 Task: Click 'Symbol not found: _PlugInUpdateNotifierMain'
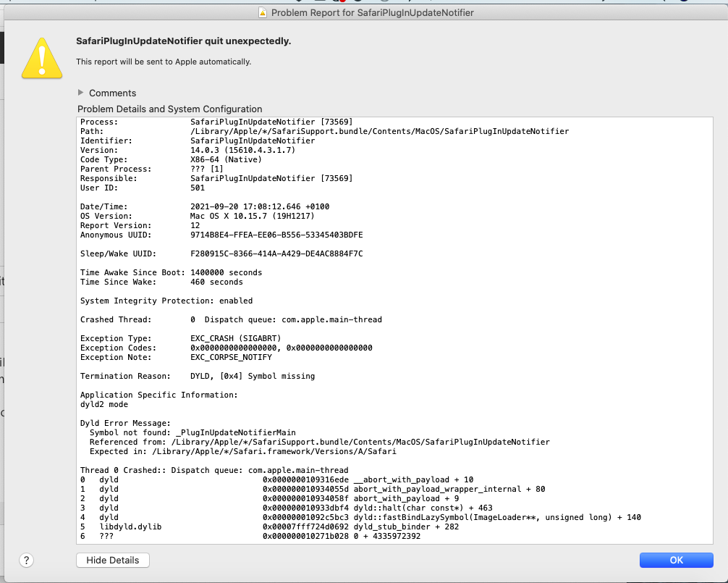click(192, 432)
